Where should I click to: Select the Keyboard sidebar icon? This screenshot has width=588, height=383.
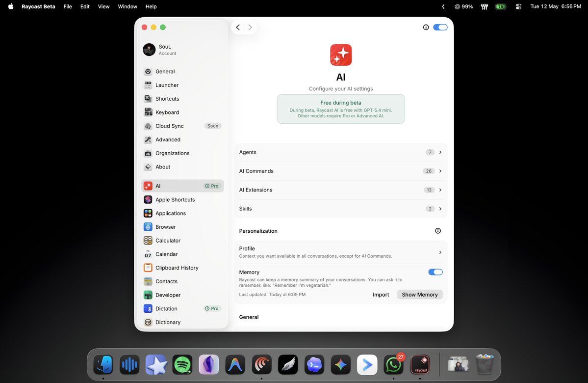tap(148, 112)
